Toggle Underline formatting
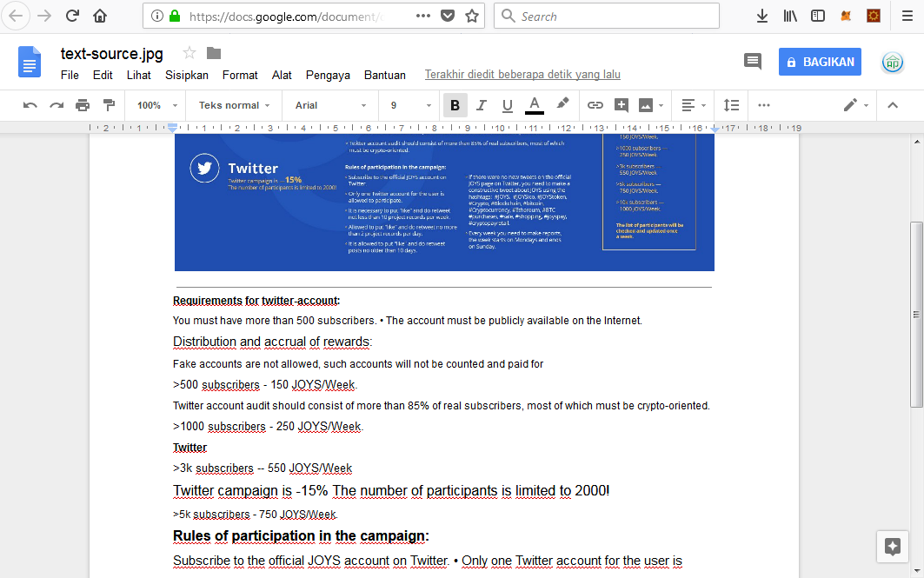Viewport: 924px width, 578px height. (x=508, y=105)
